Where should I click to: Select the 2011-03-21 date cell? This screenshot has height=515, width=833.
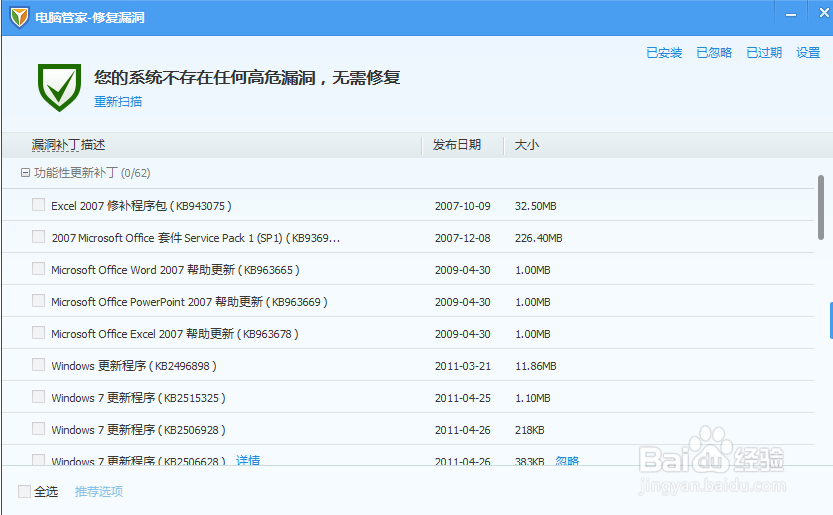[x=463, y=366]
